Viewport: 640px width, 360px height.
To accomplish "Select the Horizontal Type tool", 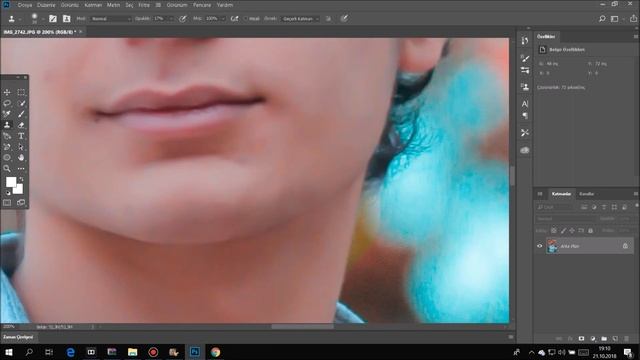I will pyautogui.click(x=21, y=136).
